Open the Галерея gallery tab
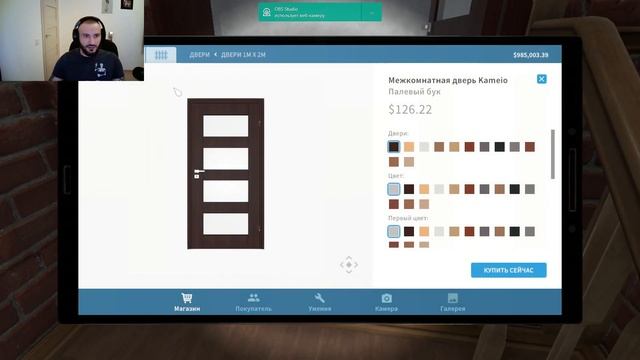Viewport: 640px width, 360px height. [453, 302]
